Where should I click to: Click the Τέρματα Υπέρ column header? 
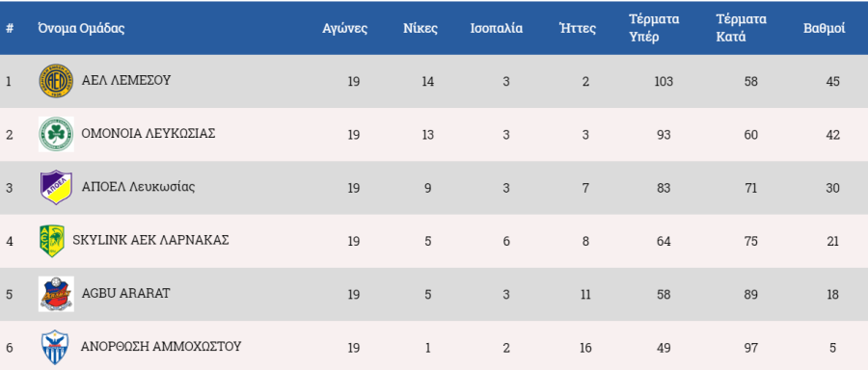point(654,28)
